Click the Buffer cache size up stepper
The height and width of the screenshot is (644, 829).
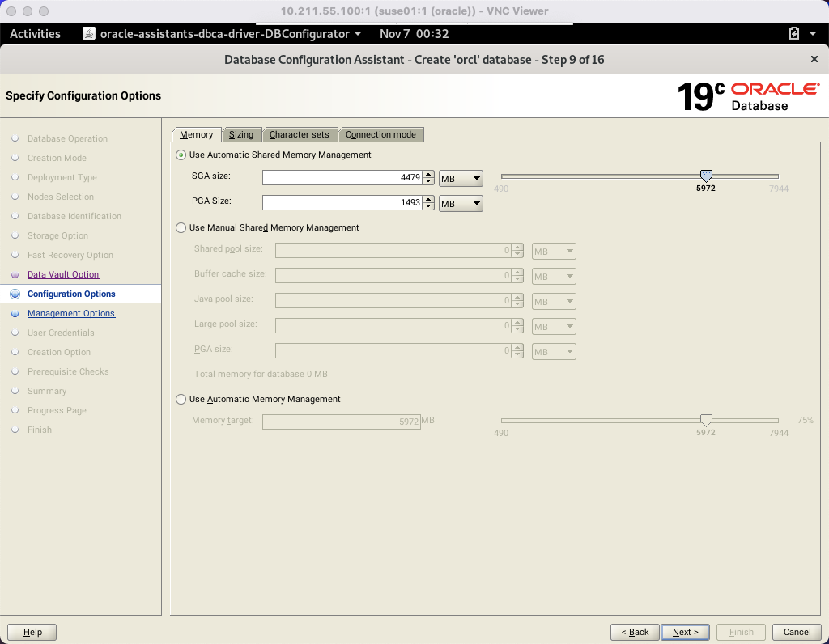517,272
